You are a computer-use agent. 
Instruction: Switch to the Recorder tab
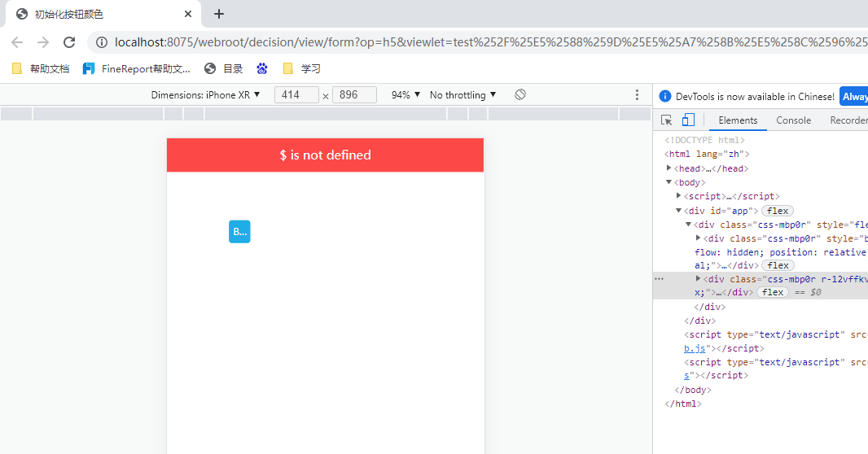tap(848, 120)
